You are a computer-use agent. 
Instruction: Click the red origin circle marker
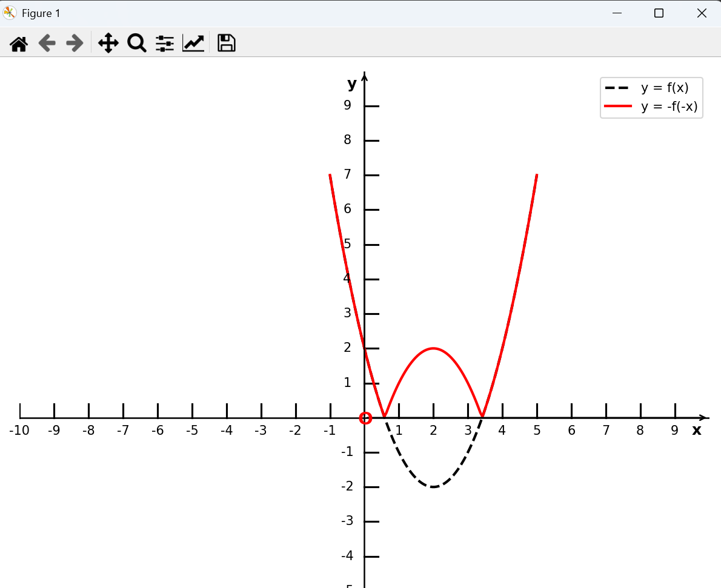[x=365, y=418]
